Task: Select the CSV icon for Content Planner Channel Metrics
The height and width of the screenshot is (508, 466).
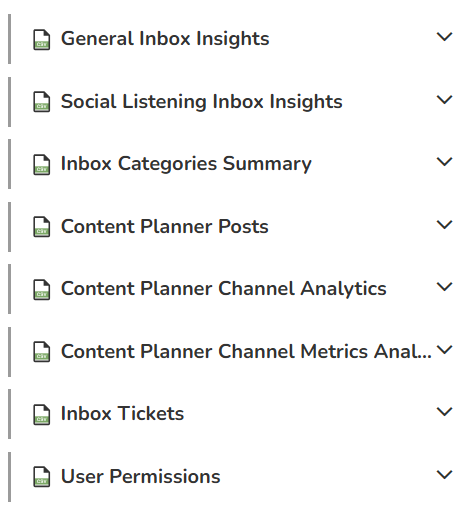Action: point(42,352)
